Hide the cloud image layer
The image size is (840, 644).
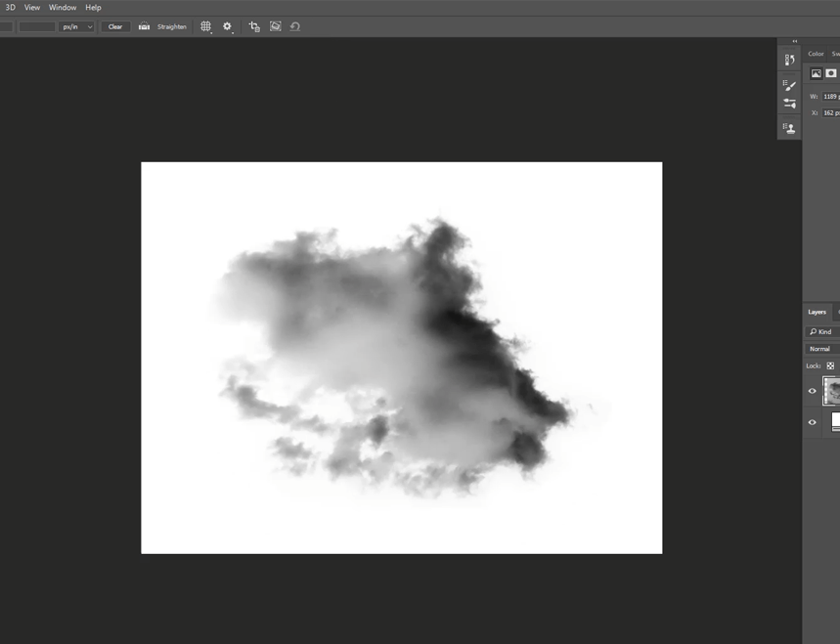pos(812,391)
